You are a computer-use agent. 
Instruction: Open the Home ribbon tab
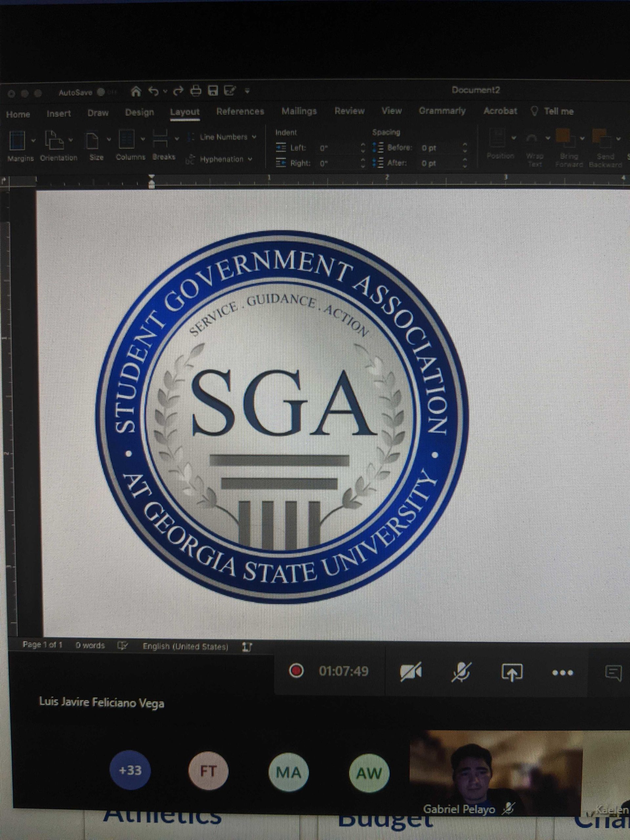[x=18, y=114]
